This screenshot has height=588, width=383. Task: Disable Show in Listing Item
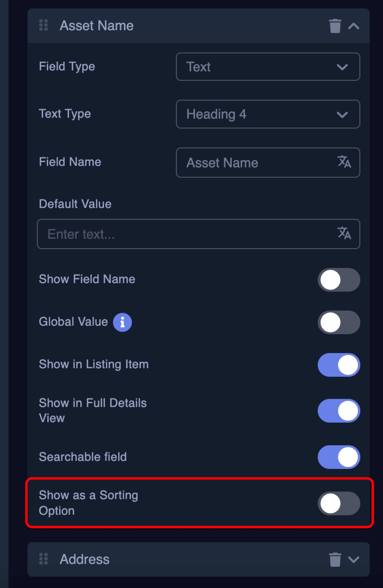339,365
